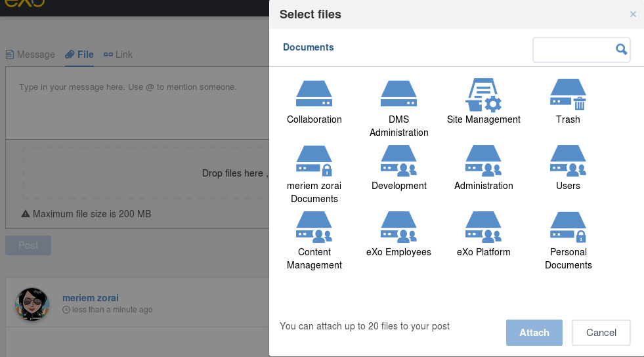The width and height of the screenshot is (644, 357).
Task: Click the Attach button
Action: tap(534, 332)
